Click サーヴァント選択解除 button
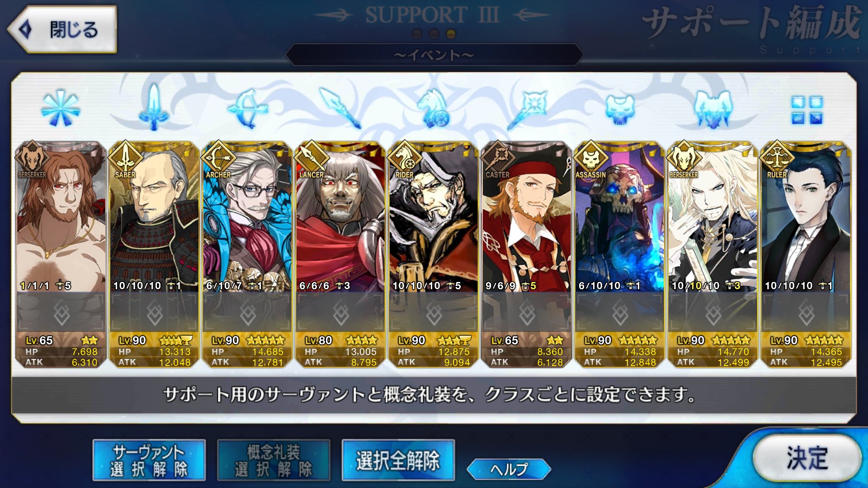This screenshot has height=488, width=868. tap(149, 460)
